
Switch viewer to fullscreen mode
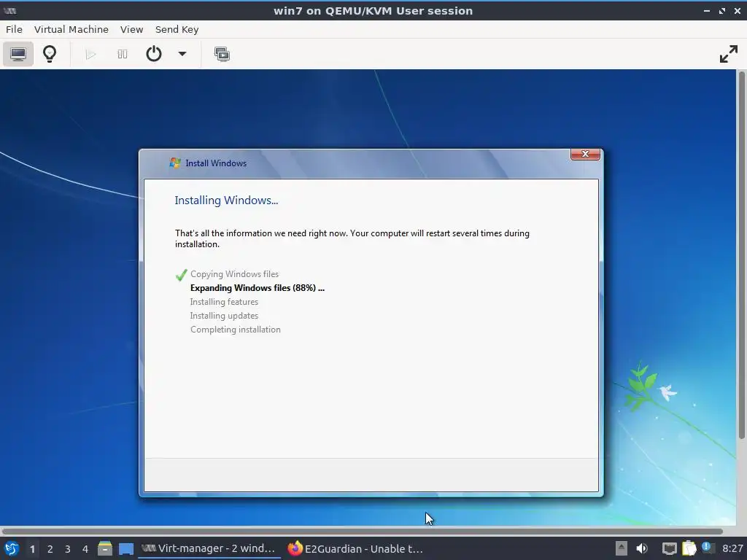[x=729, y=54]
